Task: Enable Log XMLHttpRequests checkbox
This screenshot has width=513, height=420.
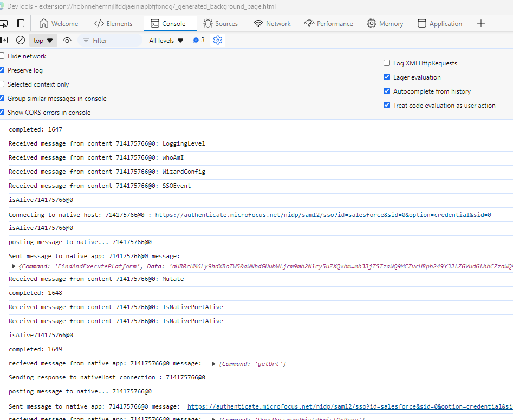Action: coord(387,63)
